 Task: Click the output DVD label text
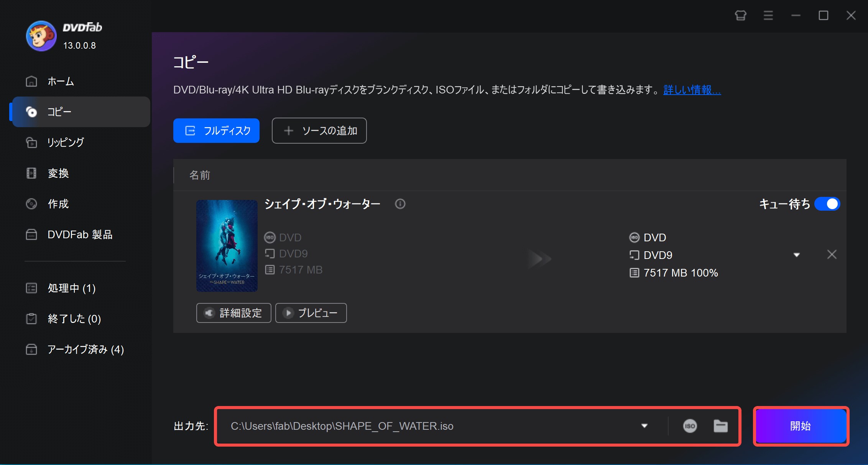655,237
